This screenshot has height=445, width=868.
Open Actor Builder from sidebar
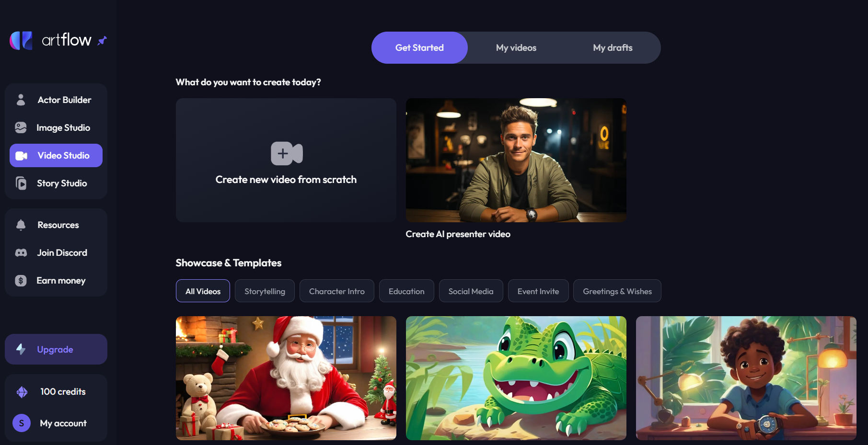click(x=56, y=100)
